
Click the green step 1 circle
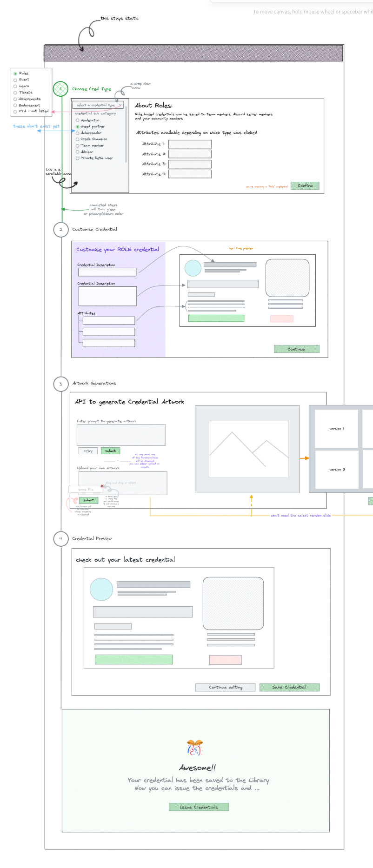tap(60, 88)
